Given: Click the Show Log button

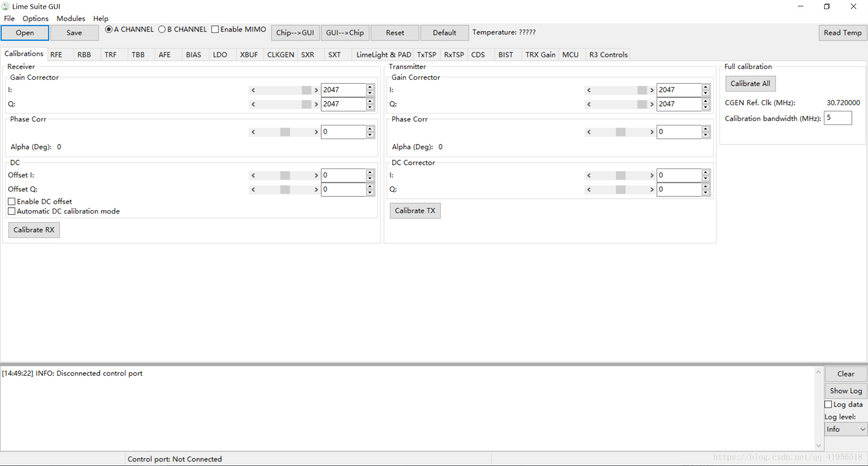Looking at the screenshot, I should click(846, 391).
